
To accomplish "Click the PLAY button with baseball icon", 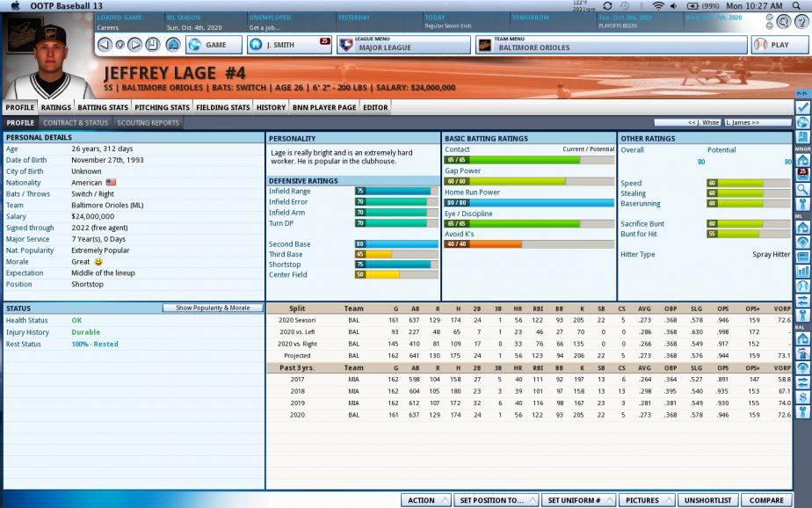I will [779, 45].
